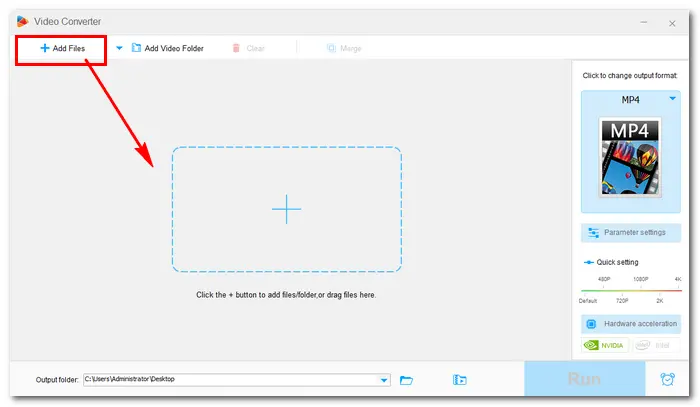Open the alarm clock scheduler icon
Viewport: 700px width, 407px height.
[x=667, y=379]
